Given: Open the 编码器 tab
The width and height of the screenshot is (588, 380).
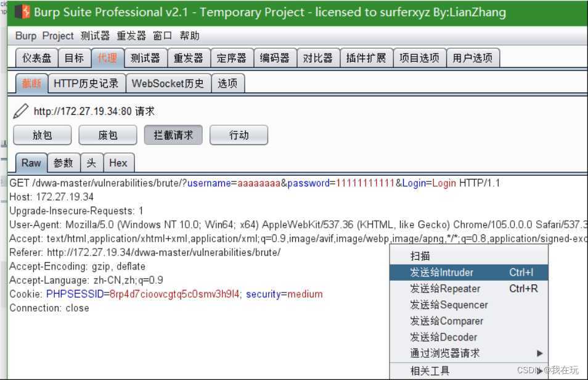Looking at the screenshot, I should pos(275,58).
